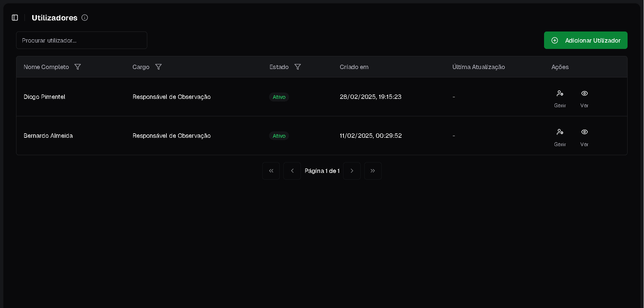Viewport: 644px width, 308px height.
Task: Click the info icon beside Utilizadores
Action: coord(85,18)
